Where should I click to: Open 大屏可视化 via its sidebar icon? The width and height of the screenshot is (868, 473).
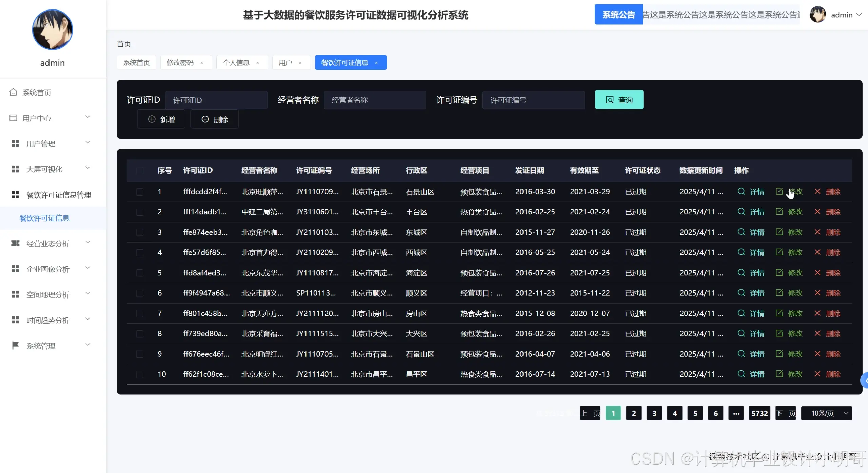tap(15, 169)
